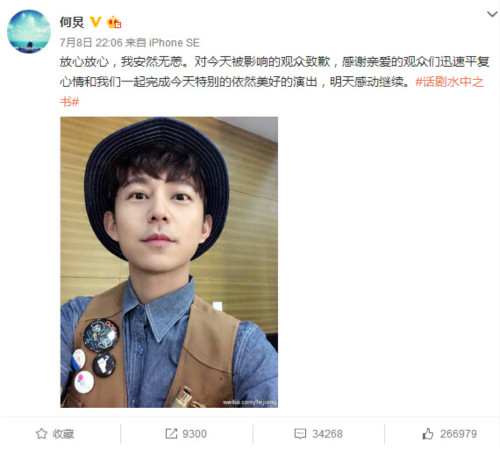
Task: Click the like count 266979
Action: [x=458, y=434]
